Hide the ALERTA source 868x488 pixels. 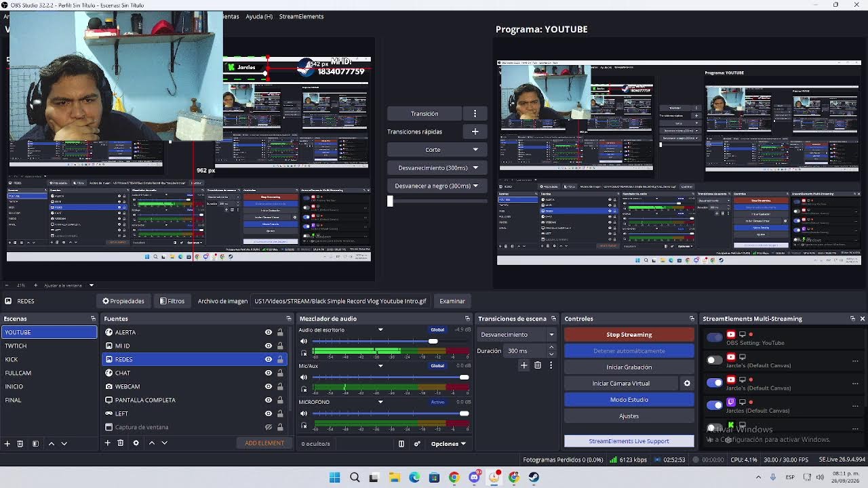(x=269, y=332)
